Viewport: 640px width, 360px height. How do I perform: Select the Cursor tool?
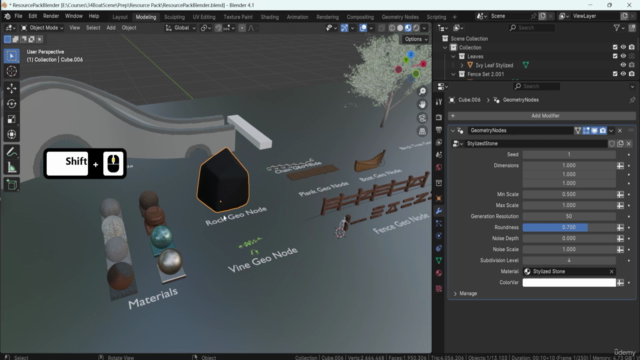[x=11, y=71]
